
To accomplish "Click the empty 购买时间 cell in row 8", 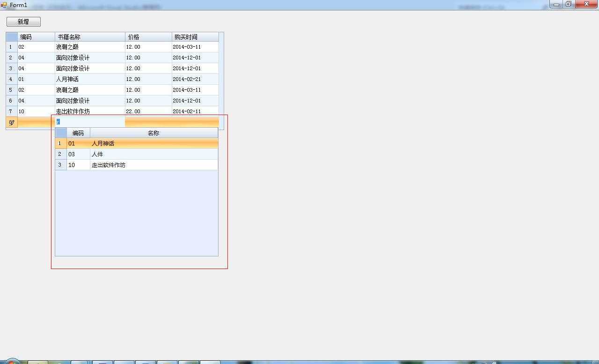I will tap(195, 122).
